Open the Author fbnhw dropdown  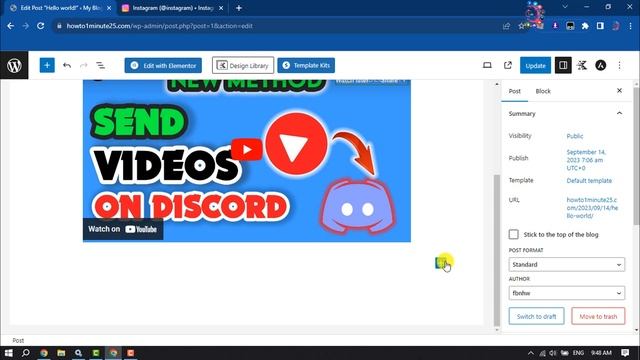click(567, 293)
